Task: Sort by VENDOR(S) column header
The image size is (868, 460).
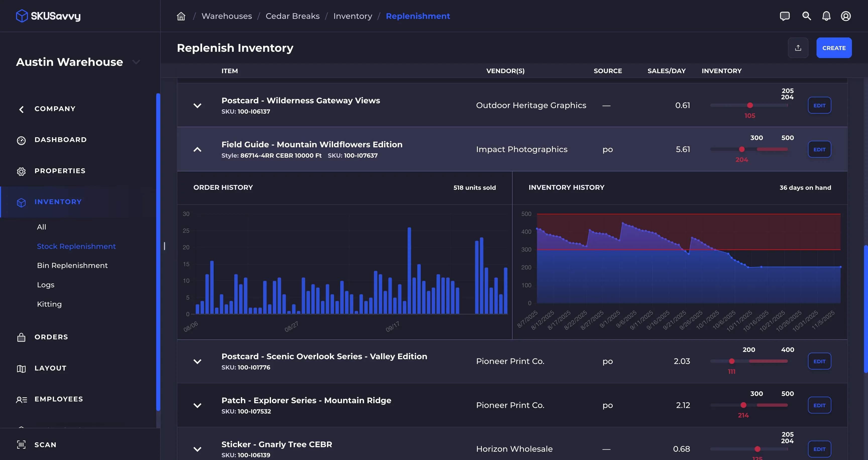Action: [x=505, y=71]
